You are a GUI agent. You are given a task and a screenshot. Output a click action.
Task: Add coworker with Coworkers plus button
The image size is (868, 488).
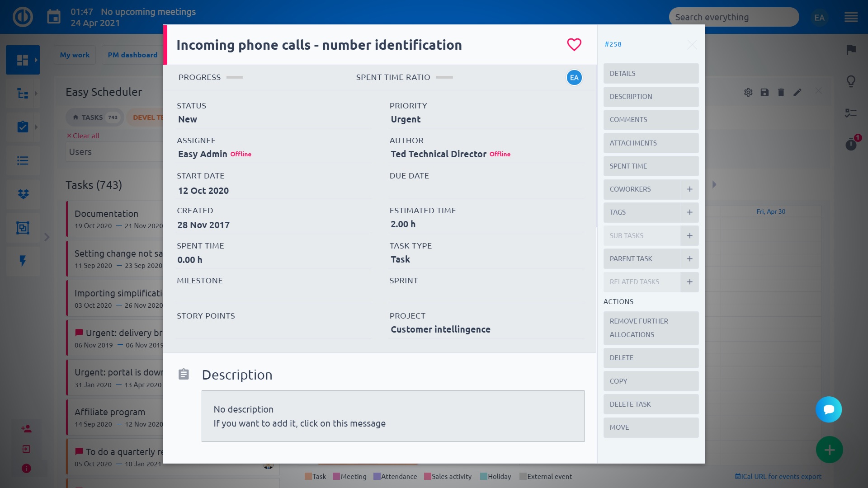click(689, 189)
